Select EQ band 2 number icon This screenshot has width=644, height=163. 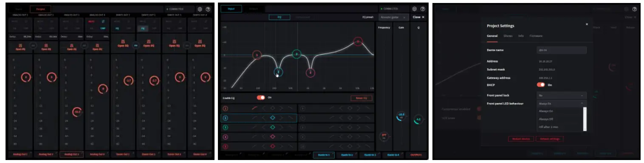(x=226, y=118)
